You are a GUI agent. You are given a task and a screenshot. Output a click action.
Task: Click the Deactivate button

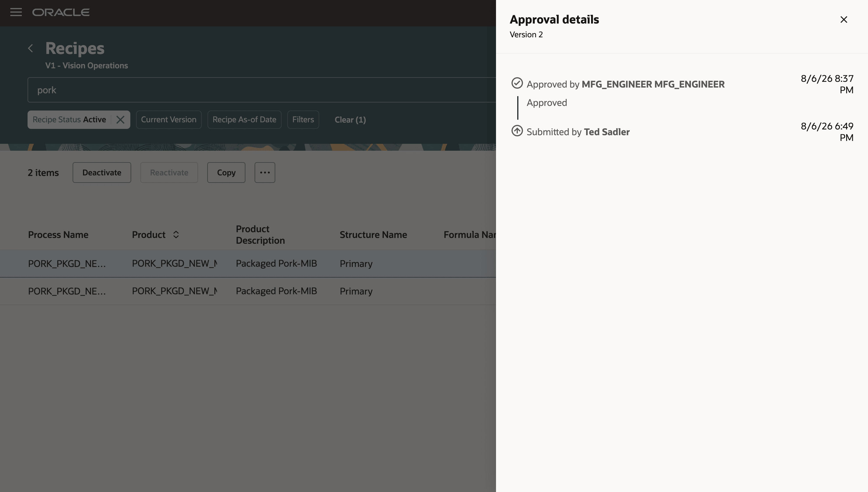(x=102, y=173)
